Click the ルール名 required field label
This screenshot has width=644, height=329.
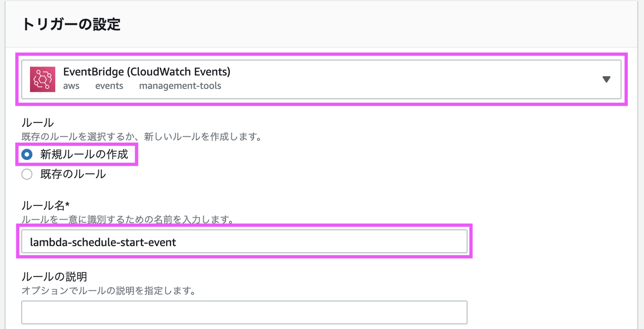tap(40, 206)
